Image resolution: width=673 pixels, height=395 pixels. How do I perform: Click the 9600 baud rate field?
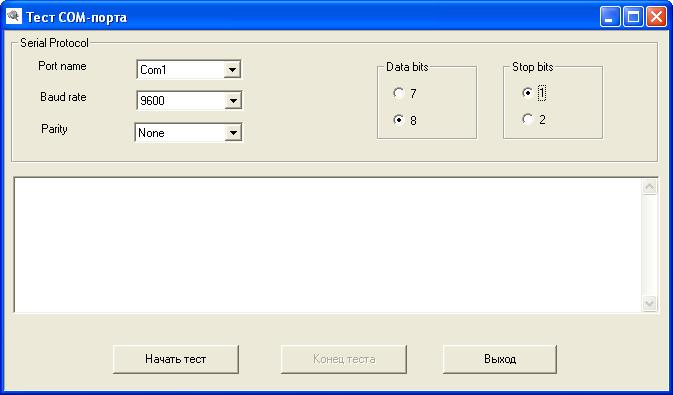tap(181, 101)
